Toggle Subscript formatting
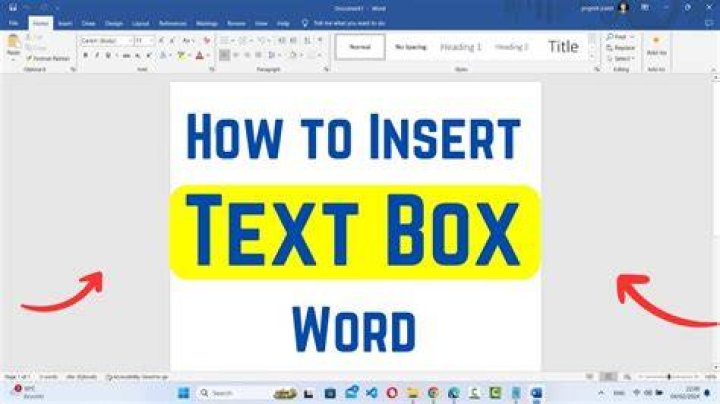Image resolution: width=720 pixels, height=404 pixels. coord(138,56)
